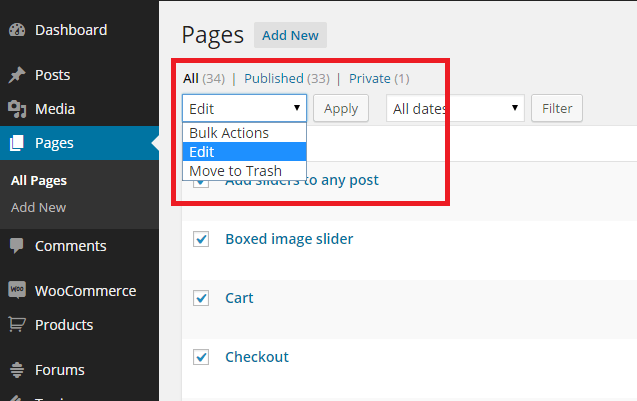This screenshot has height=401, width=637.
Task: Uncheck the Checkout page checkbox
Action: (201, 357)
